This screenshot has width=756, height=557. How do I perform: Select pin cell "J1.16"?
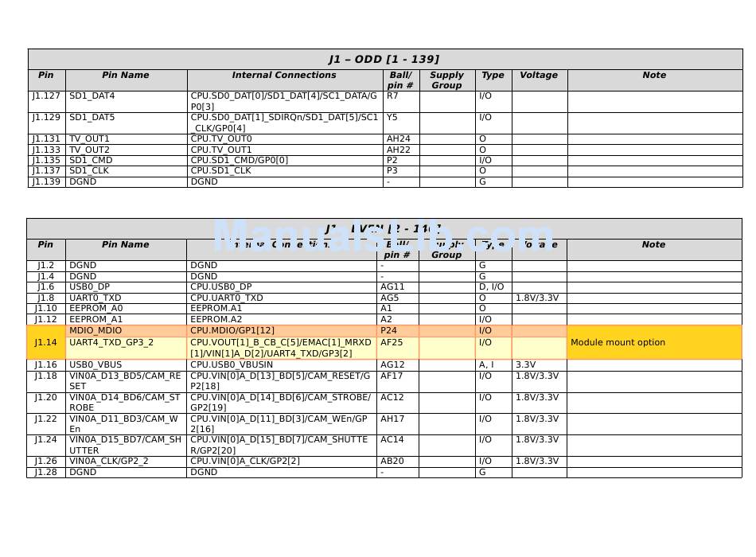point(46,364)
